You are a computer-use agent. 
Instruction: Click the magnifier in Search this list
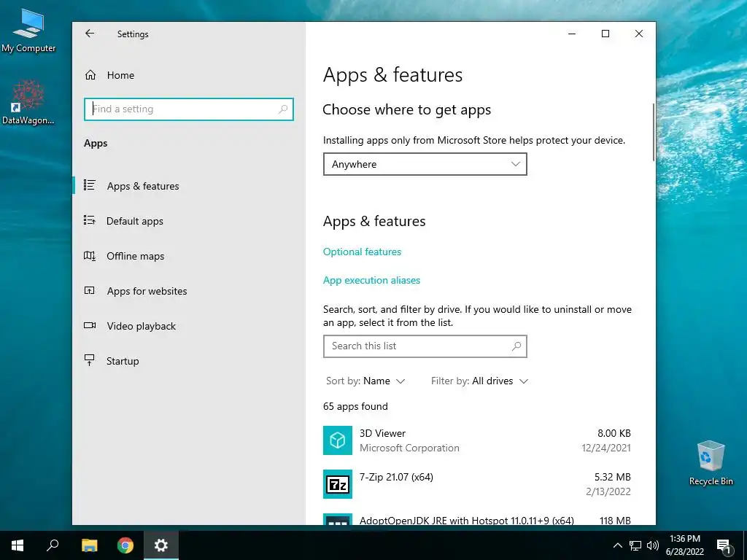click(516, 346)
